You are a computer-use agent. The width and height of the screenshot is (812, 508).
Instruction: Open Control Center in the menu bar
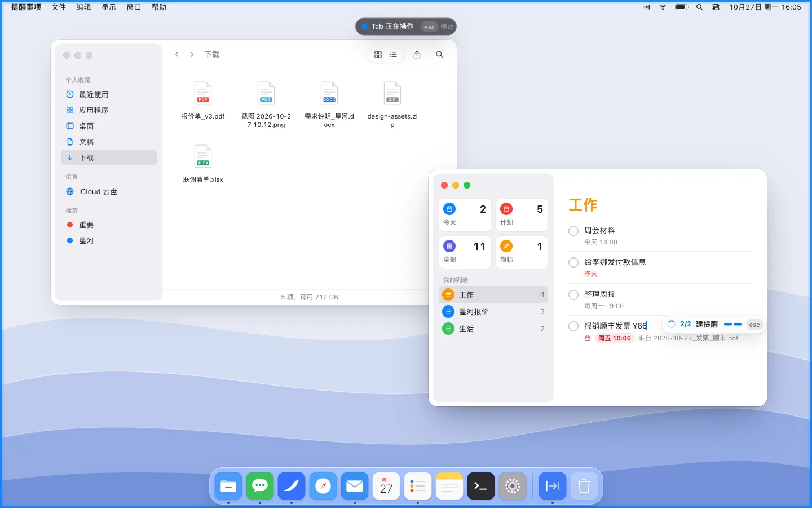tap(716, 7)
